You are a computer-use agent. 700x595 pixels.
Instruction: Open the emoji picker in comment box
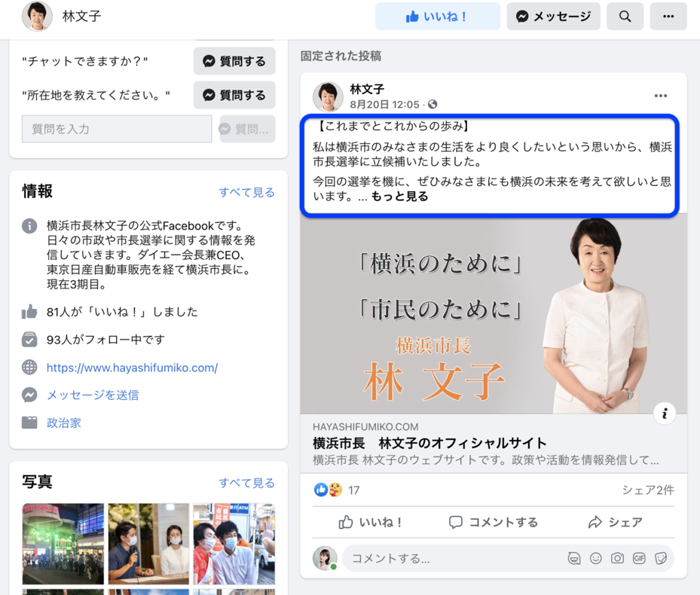coord(595,558)
